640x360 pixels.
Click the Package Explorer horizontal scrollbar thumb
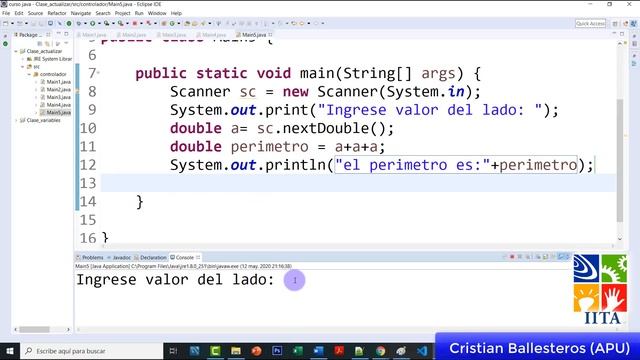[x=35, y=329]
